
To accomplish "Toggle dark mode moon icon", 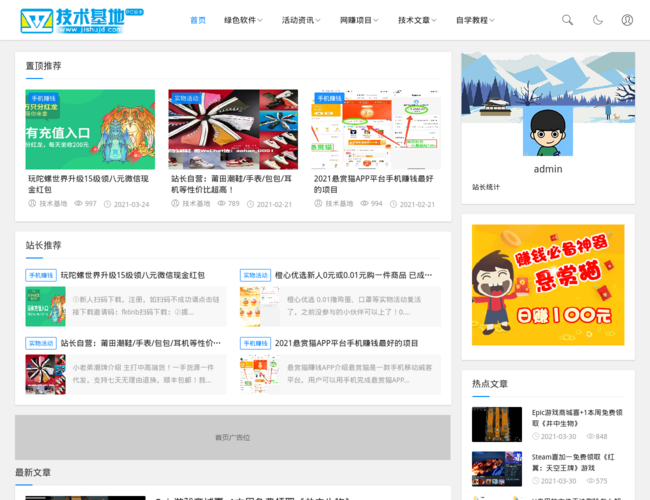I will [x=597, y=20].
